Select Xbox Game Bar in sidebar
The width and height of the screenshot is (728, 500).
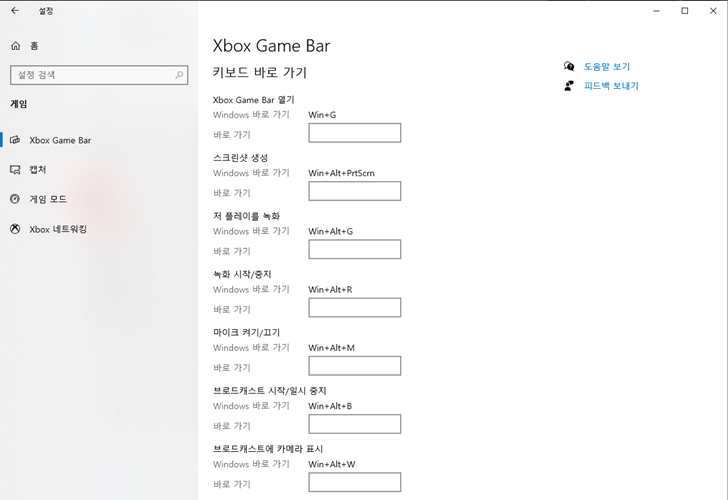tap(60, 140)
